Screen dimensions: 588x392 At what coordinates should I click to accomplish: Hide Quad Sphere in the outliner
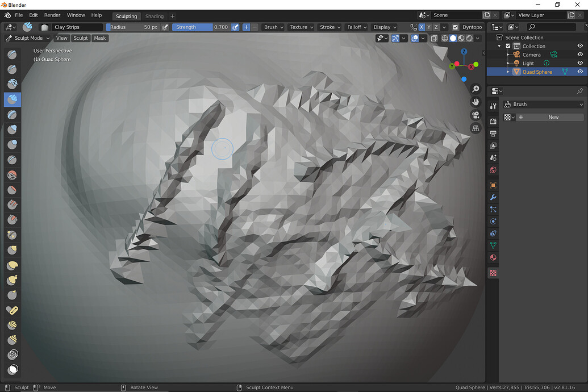tap(580, 72)
